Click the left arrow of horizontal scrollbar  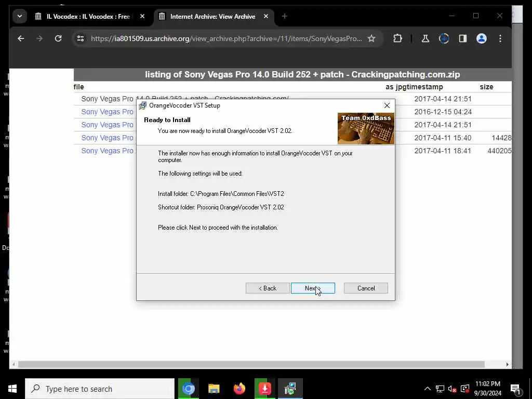pyautogui.click(x=14, y=364)
